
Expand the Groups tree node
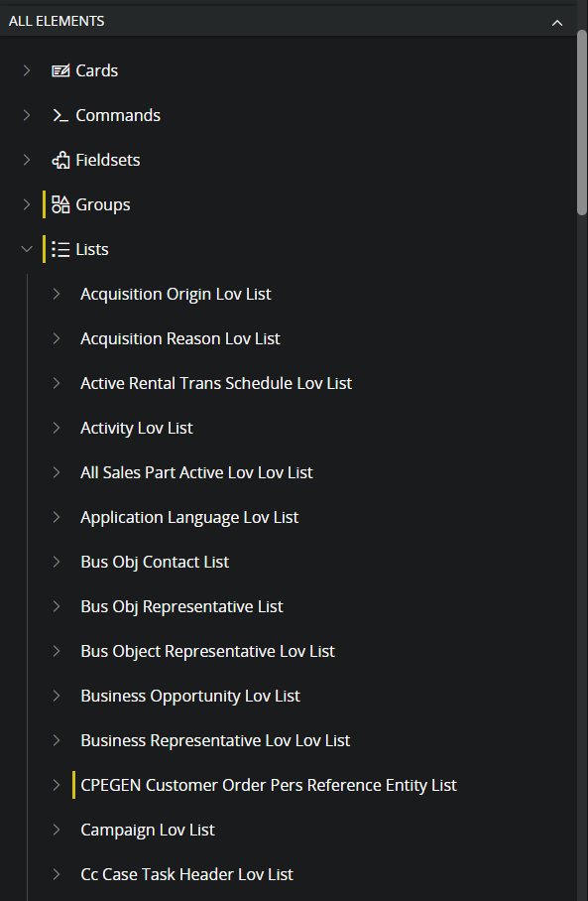click(x=27, y=204)
